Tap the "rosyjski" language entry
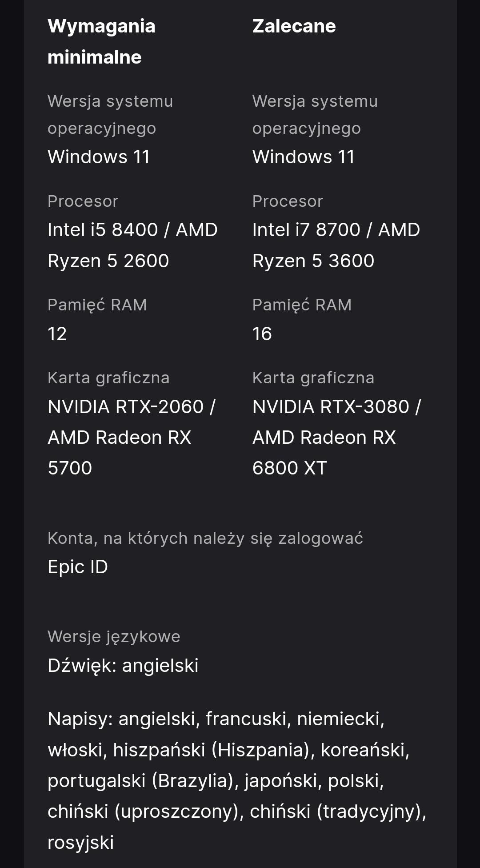This screenshot has width=480, height=868. coord(81,843)
